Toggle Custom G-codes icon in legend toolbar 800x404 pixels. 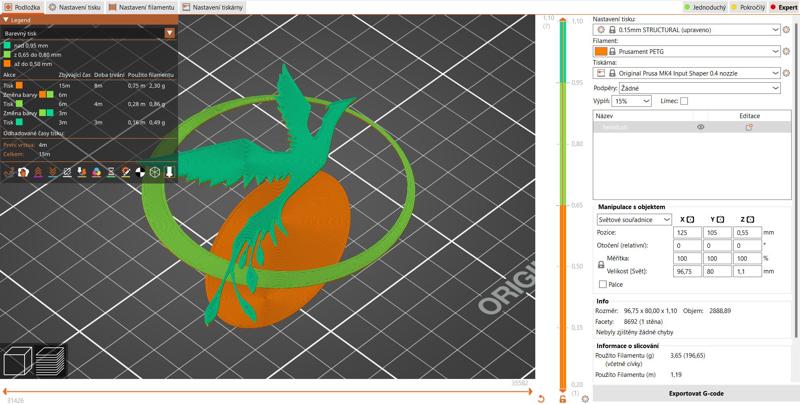(x=126, y=172)
